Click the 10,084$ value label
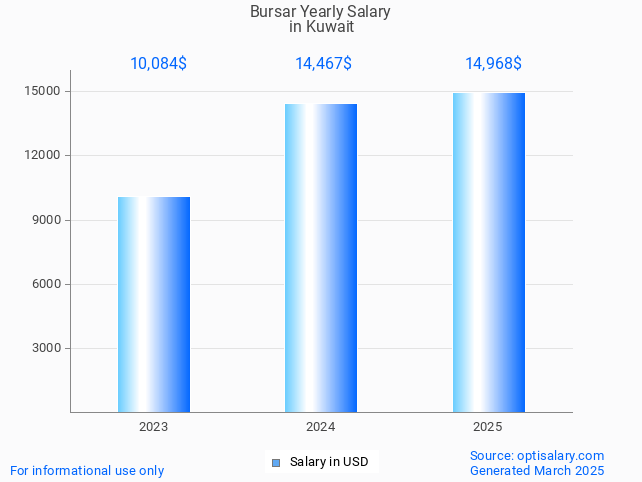The width and height of the screenshot is (642, 482). point(158,64)
